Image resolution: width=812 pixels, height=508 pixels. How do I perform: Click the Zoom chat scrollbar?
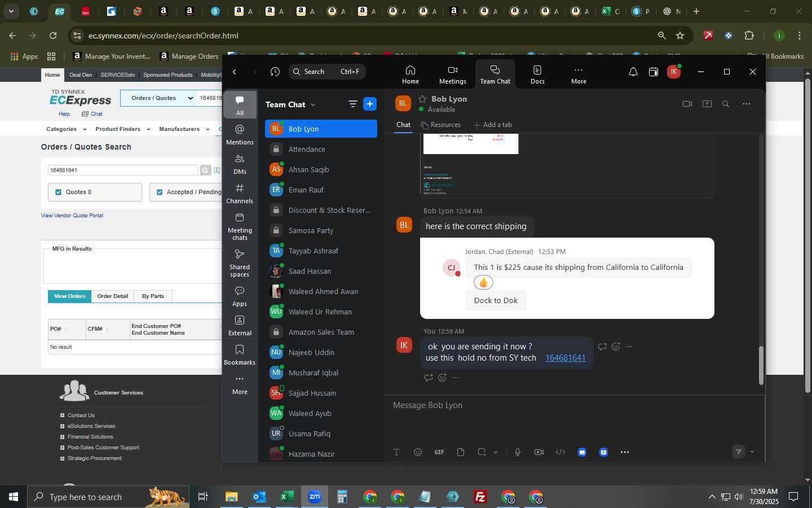(x=761, y=365)
